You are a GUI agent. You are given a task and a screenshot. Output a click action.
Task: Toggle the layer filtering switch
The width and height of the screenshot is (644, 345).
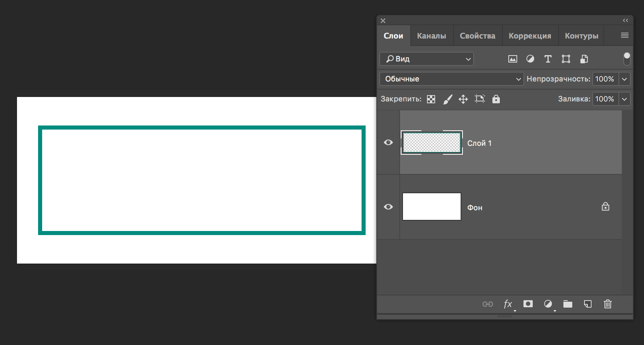pos(627,58)
